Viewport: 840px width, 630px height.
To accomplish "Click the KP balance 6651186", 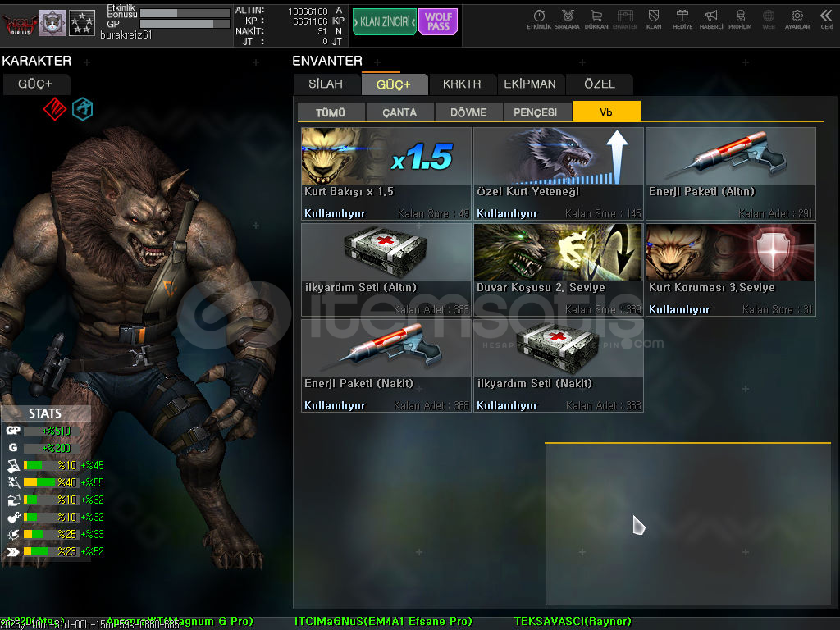I will 309,21.
